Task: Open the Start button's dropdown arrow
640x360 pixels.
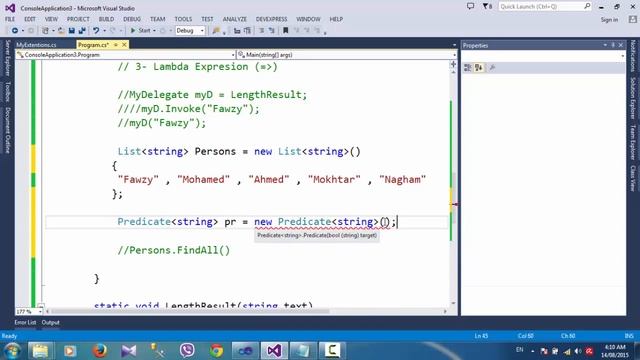Action: point(154,31)
